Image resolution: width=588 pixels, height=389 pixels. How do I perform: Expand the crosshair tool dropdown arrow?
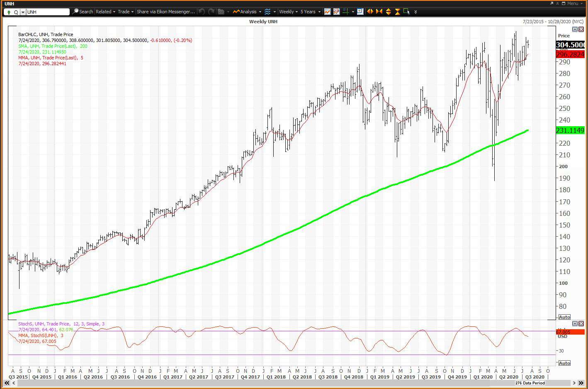pyautogui.click(x=353, y=12)
